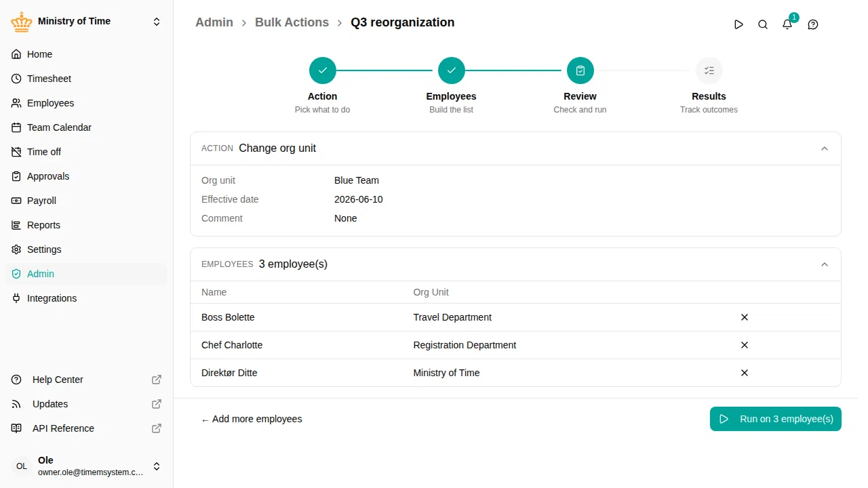Click the Direktør Ditte name cell
This screenshot has width=868, height=488.
(229, 373)
